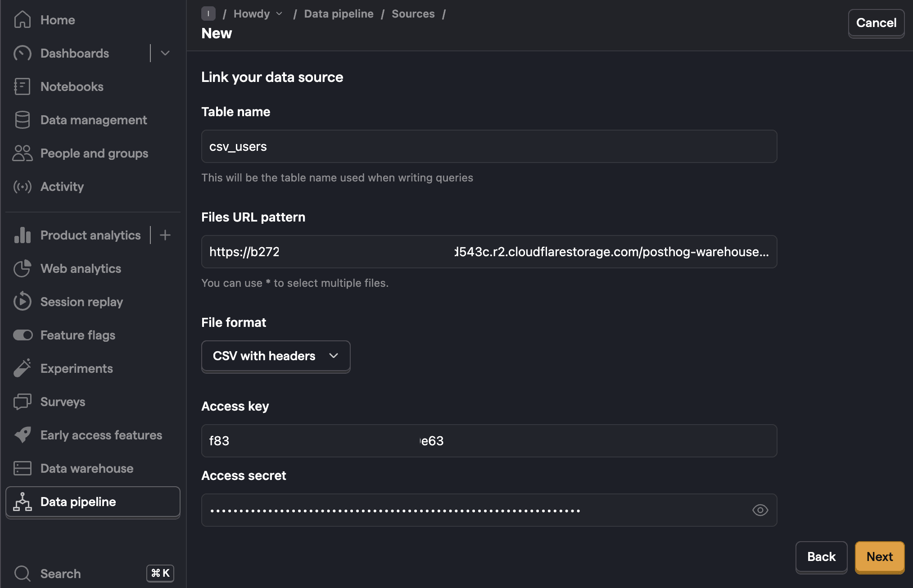Click the Feature flags toggle icon

pos(22,335)
